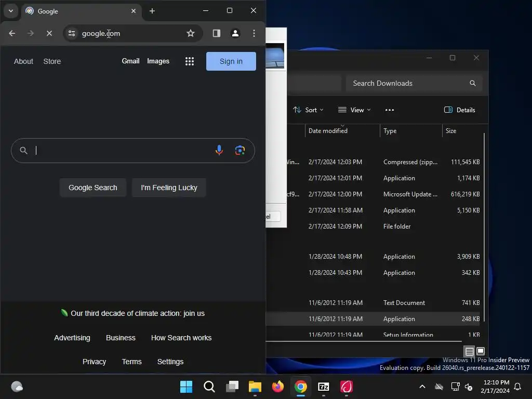This screenshot has width=532, height=399.
Task: Open the Windows Start menu
Action: pos(186,387)
